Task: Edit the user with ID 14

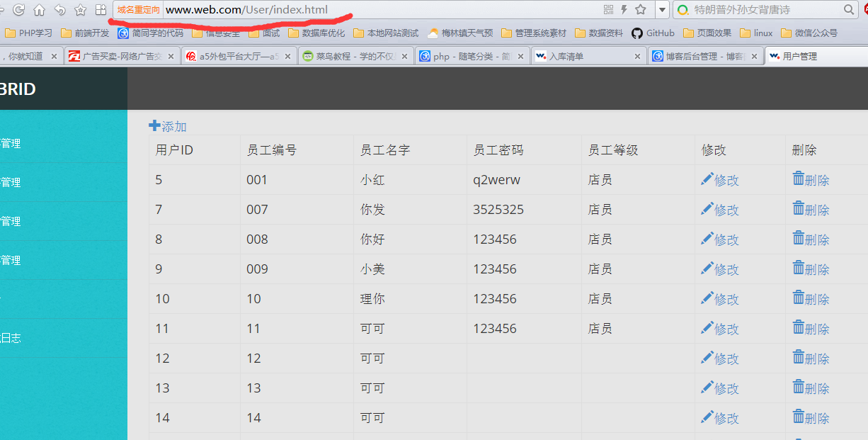Action: click(720, 418)
